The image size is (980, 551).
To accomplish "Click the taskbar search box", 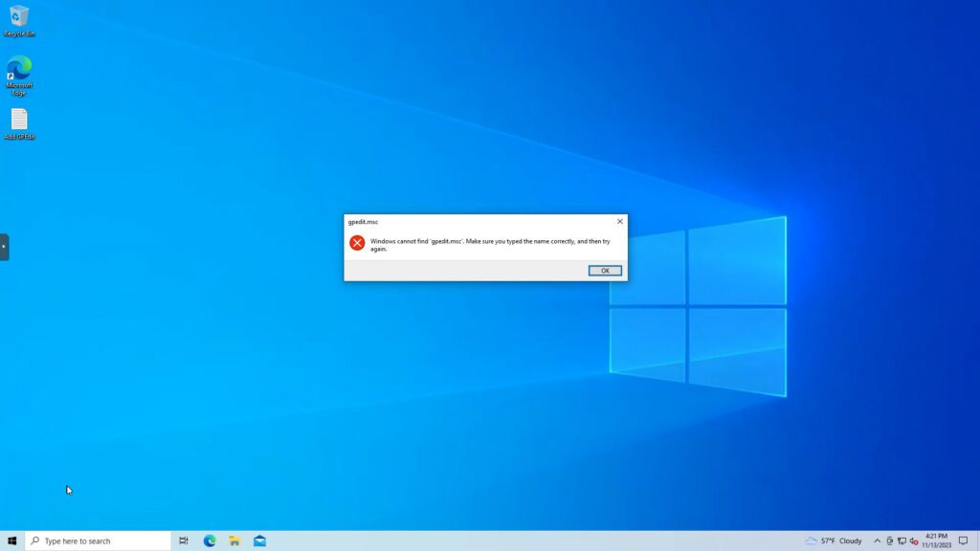I will (98, 540).
